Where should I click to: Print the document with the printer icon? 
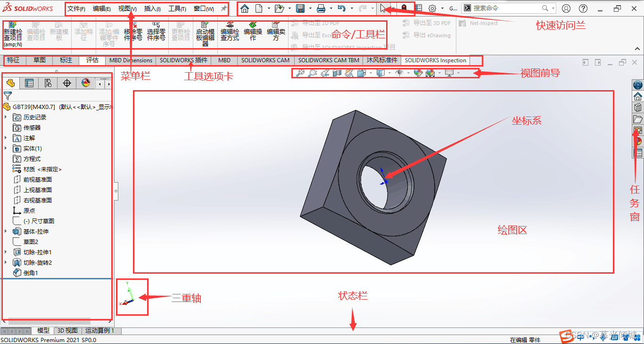pyautogui.click(x=321, y=8)
